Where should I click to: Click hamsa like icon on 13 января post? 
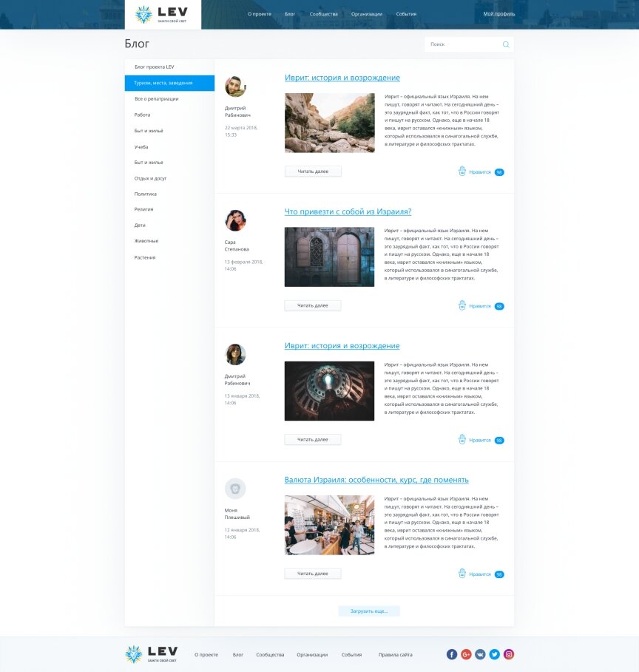[462, 439]
